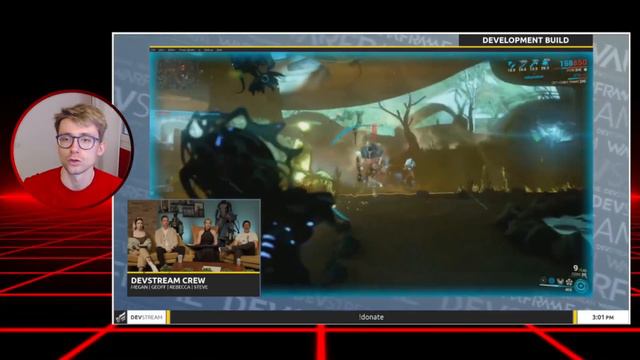640x360 pixels.
Task: Click the circular fifth ability icon in game HUD
Action: click(x=580, y=286)
